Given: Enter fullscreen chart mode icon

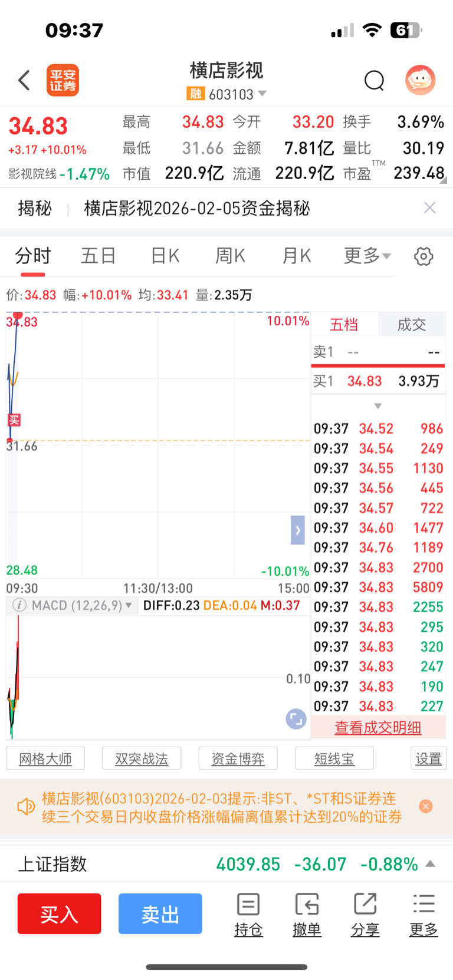Looking at the screenshot, I should coord(296,719).
